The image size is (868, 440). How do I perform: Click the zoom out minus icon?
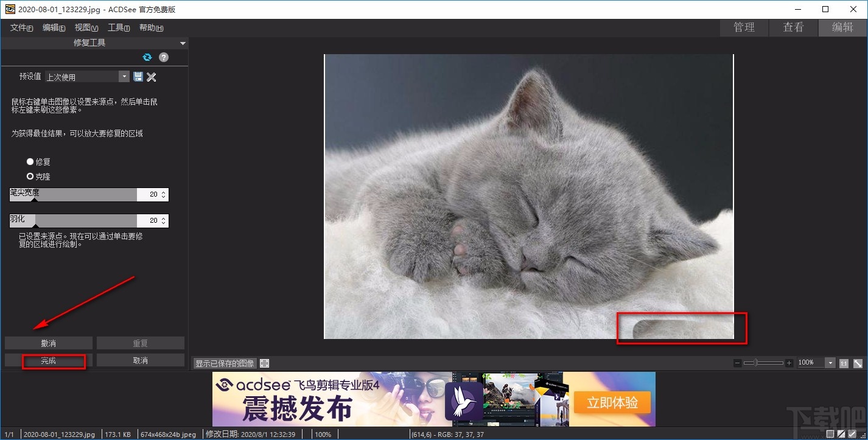(738, 363)
